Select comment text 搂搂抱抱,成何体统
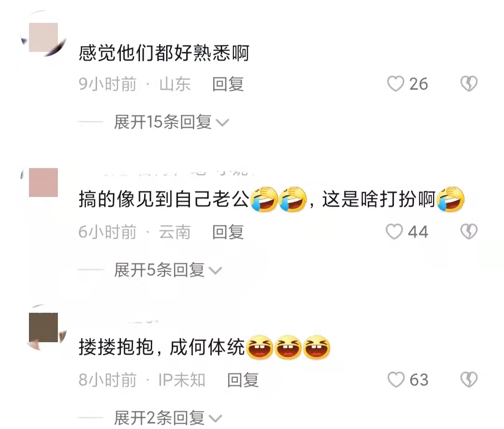Viewport: 504px width, 429px height. coord(161,348)
